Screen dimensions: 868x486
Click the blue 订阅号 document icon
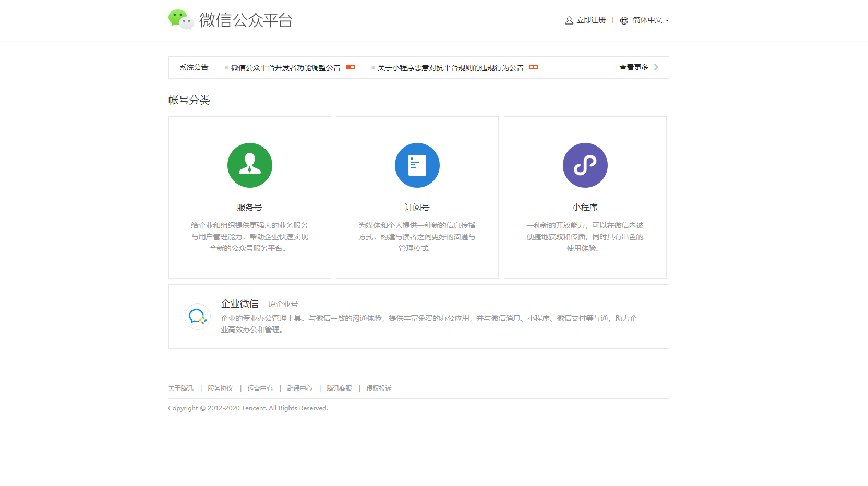pyautogui.click(x=417, y=165)
